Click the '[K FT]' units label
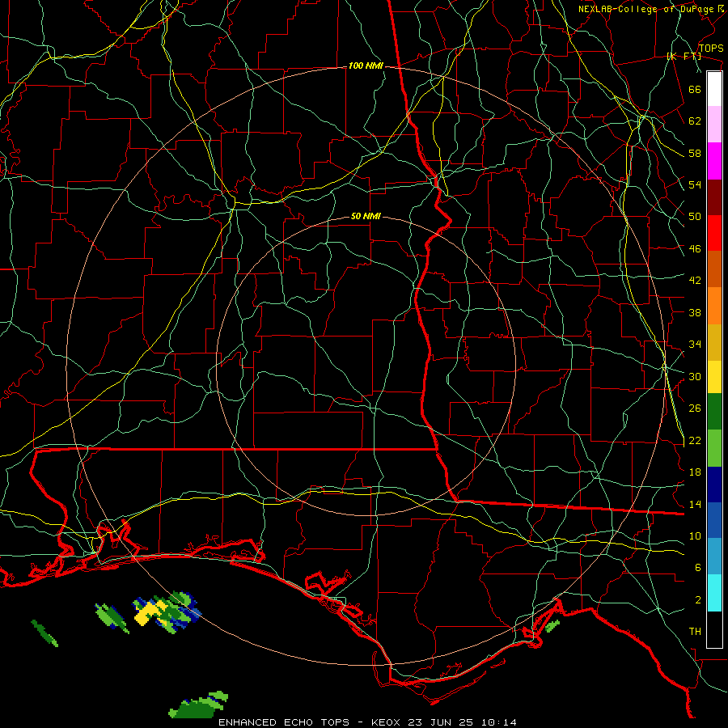Viewport: 728px width, 728px height. [x=684, y=56]
